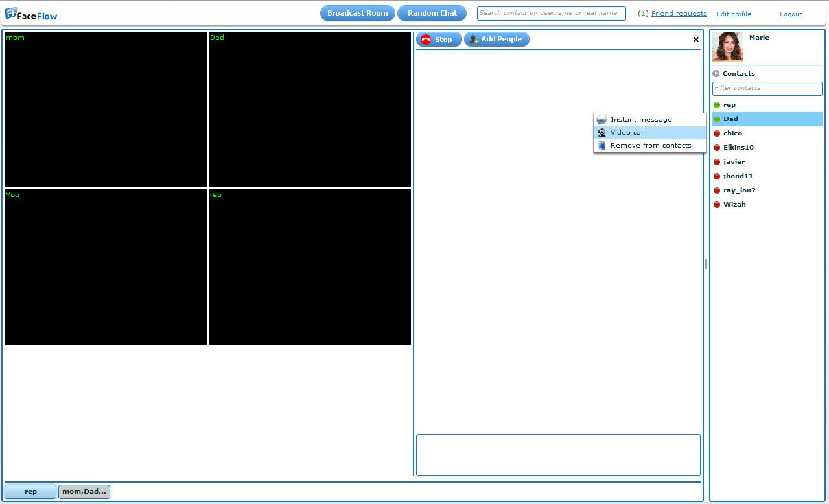This screenshot has width=829, height=504.
Task: Click red offline status dot beside ray_lou2
Action: pos(717,190)
